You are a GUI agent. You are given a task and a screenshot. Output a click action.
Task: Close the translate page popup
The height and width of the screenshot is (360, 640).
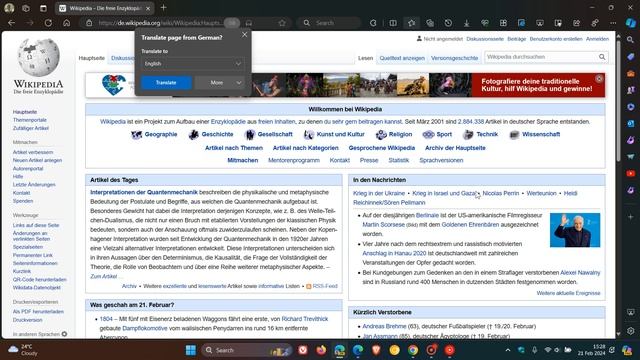click(244, 35)
